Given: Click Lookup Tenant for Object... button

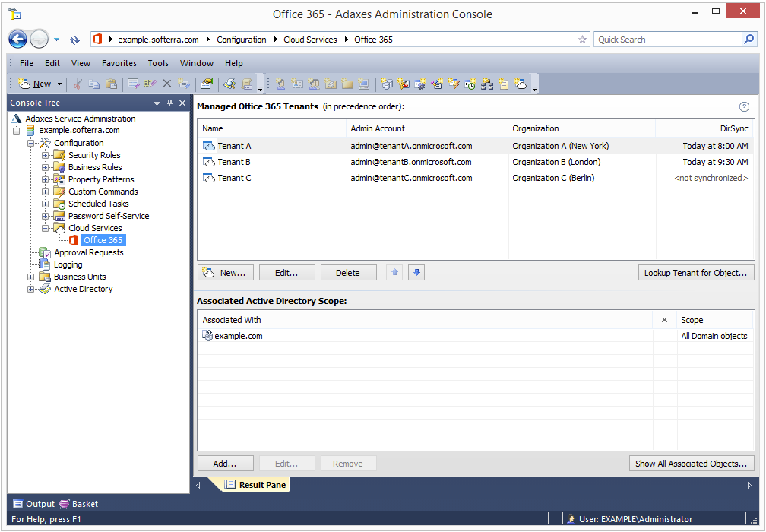Looking at the screenshot, I should [x=696, y=273].
